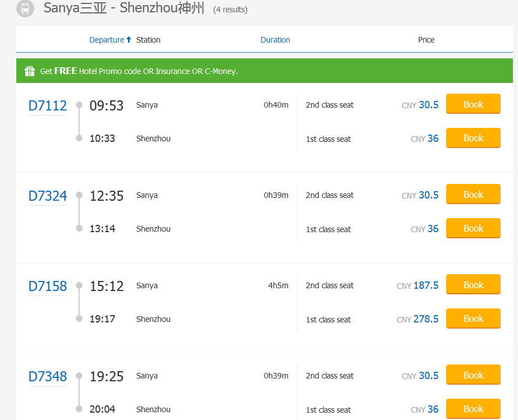Open train D7112 details
Screen dimensions: 518x420
tap(48, 105)
